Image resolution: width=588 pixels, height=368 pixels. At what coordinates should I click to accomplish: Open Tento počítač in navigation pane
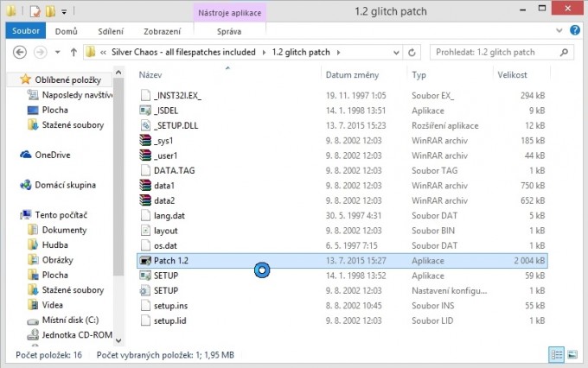tap(61, 215)
